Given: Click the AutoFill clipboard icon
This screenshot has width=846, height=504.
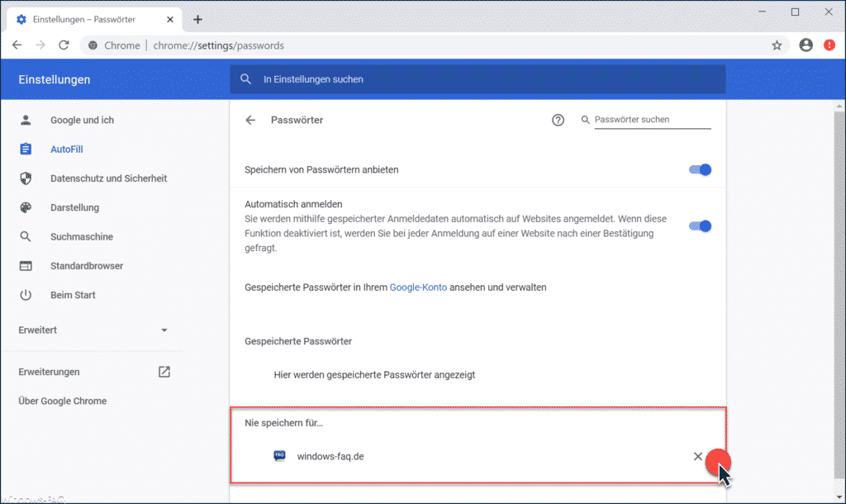Looking at the screenshot, I should [26, 149].
